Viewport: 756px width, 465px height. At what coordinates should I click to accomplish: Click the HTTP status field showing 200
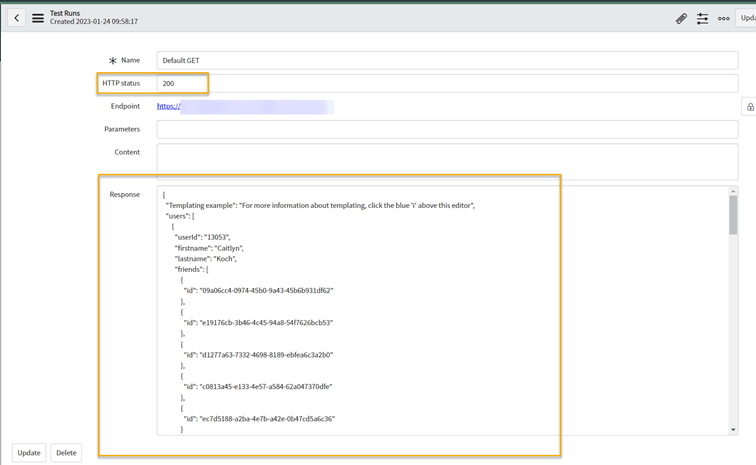coord(447,83)
